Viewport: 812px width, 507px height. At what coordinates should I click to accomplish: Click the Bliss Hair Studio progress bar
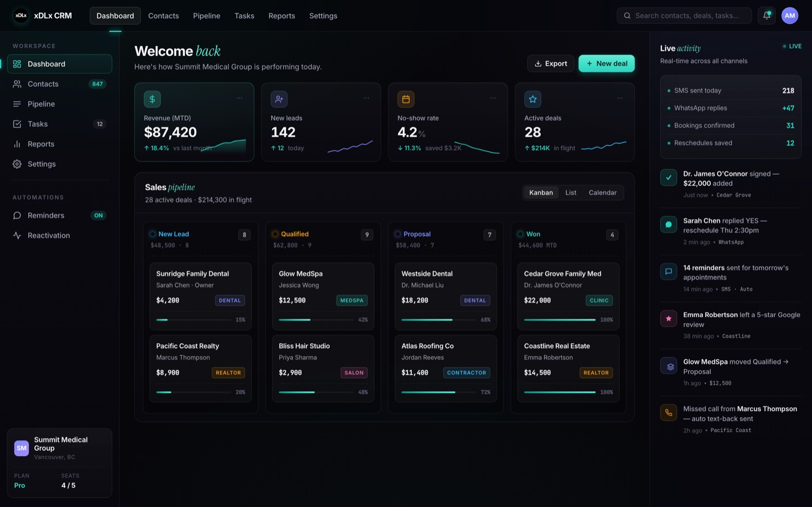tap(316, 392)
